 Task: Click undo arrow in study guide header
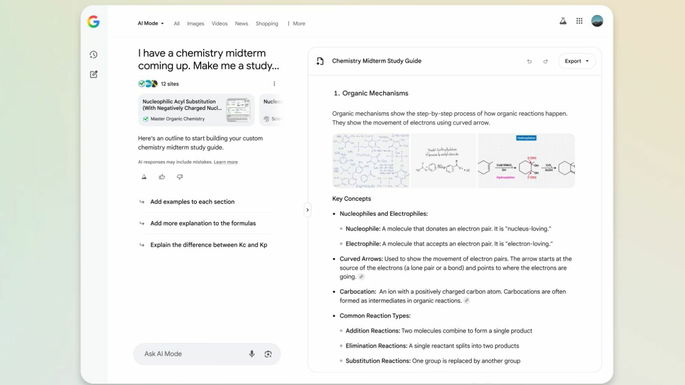coord(529,62)
